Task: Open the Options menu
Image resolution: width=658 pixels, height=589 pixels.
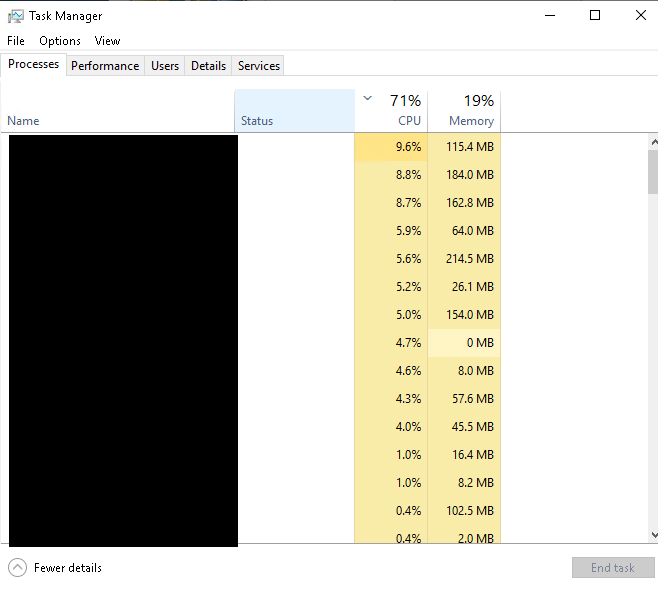Action: coord(60,41)
